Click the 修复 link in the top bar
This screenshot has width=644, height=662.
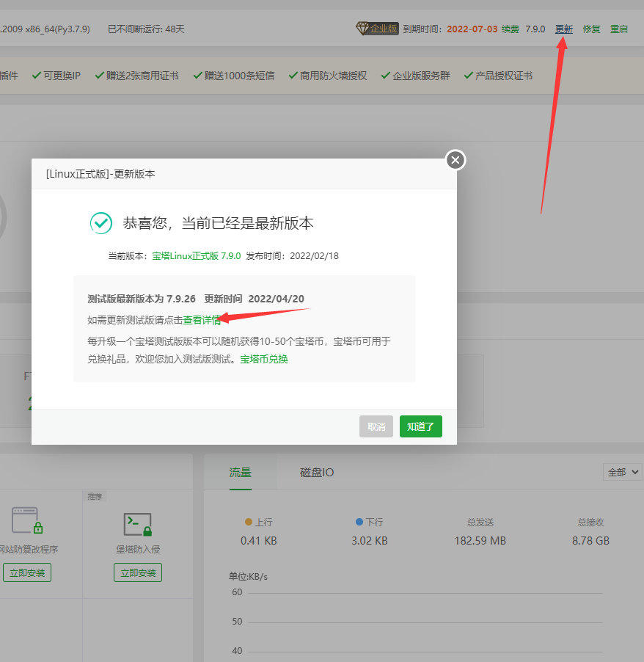pyautogui.click(x=591, y=29)
